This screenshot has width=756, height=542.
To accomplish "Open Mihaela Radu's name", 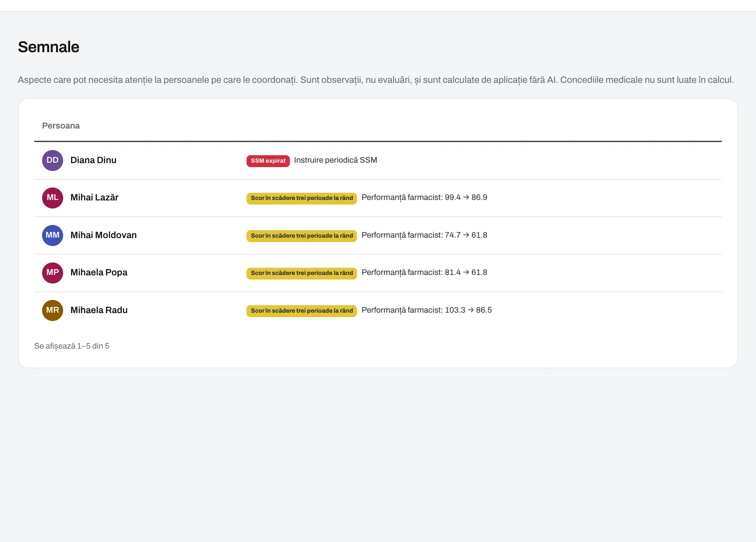I will [99, 310].
